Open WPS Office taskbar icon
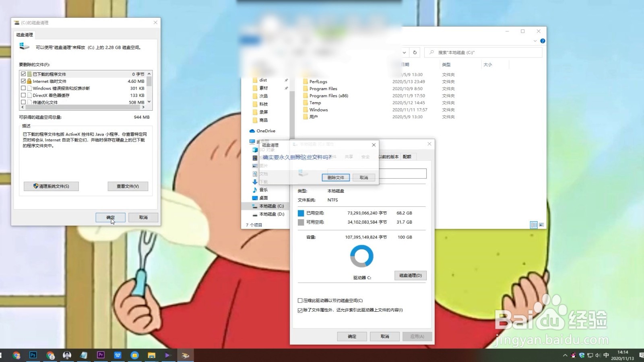644x362 pixels. tap(118, 355)
